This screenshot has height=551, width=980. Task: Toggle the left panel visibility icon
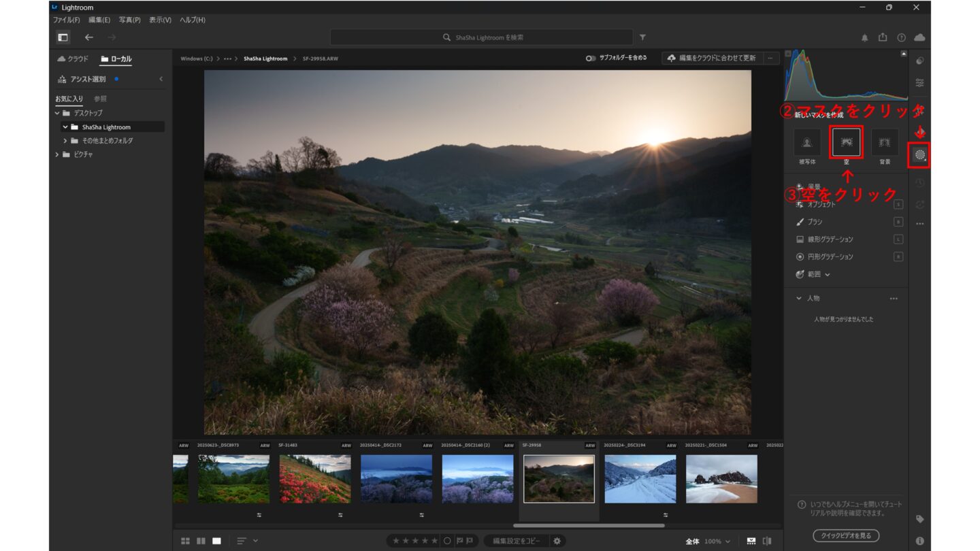63,37
